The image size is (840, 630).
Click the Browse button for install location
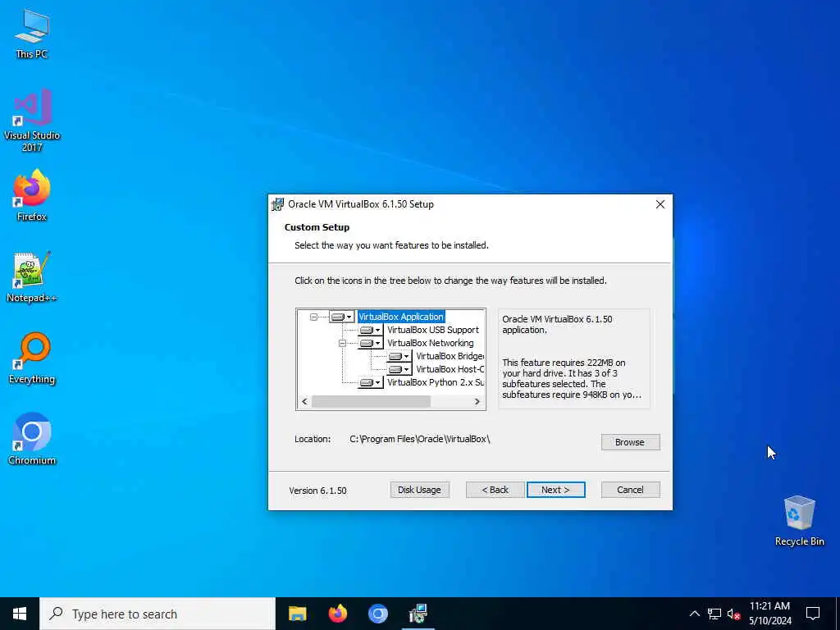click(x=630, y=442)
